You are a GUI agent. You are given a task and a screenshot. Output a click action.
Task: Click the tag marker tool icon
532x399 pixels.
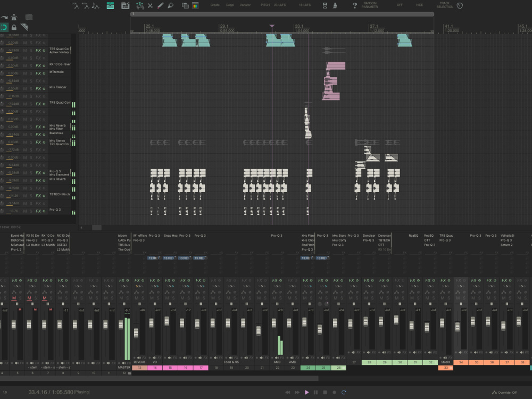coord(170,5)
